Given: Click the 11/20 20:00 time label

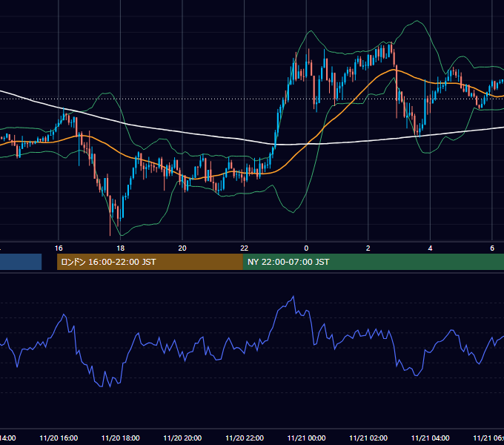Looking at the screenshot, I should (182, 438).
